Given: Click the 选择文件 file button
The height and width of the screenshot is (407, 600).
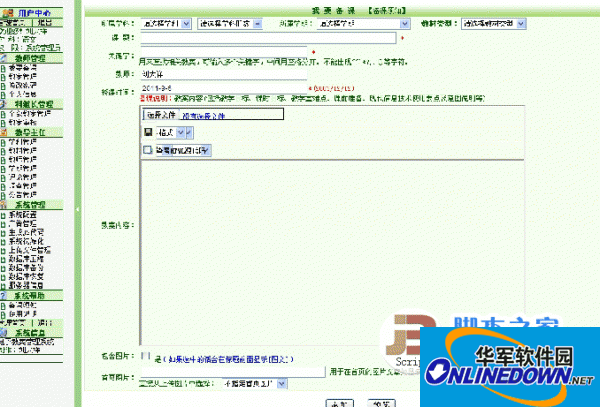Looking at the screenshot, I should tap(161, 114).
